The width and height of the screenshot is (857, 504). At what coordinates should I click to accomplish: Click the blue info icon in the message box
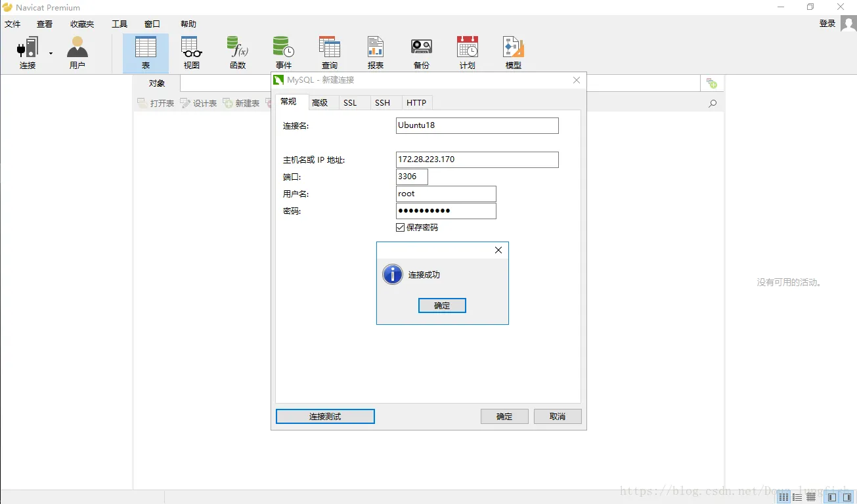coord(392,274)
